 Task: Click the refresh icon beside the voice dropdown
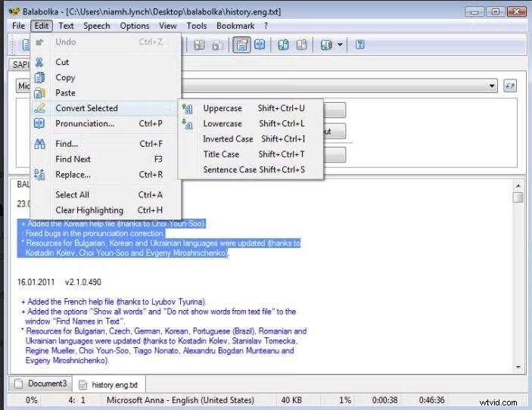510,86
